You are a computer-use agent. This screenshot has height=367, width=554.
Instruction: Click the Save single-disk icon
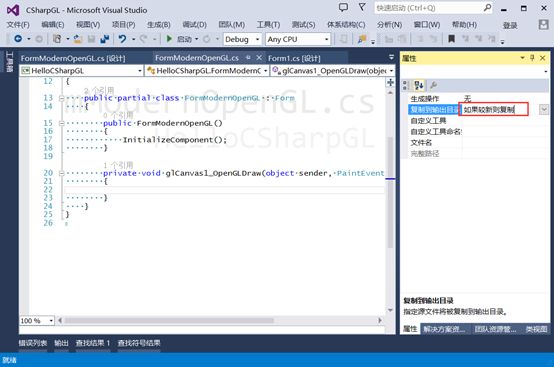coord(91,39)
